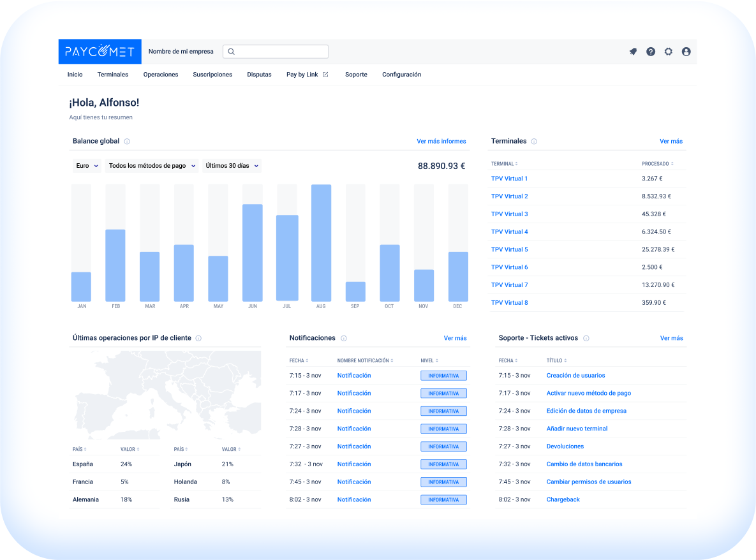Open Todos los métodos de pago dropdown
The width and height of the screenshot is (756, 560).
point(152,166)
